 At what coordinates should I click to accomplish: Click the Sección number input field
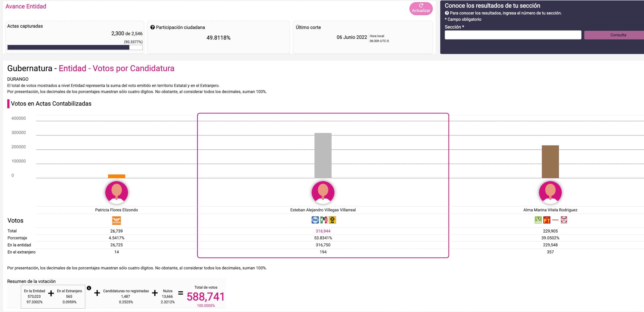(x=513, y=35)
